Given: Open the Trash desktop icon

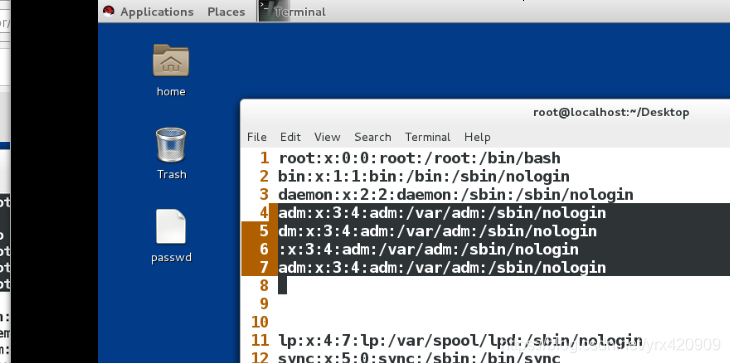Looking at the screenshot, I should (171, 145).
